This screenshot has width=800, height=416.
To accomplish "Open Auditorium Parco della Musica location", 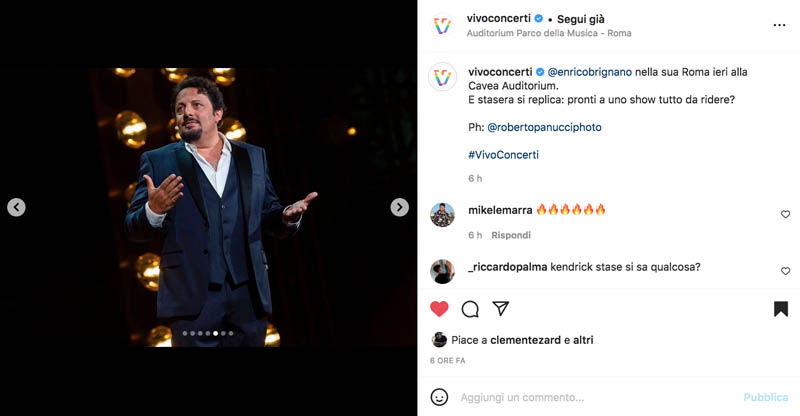I will tap(549, 33).
